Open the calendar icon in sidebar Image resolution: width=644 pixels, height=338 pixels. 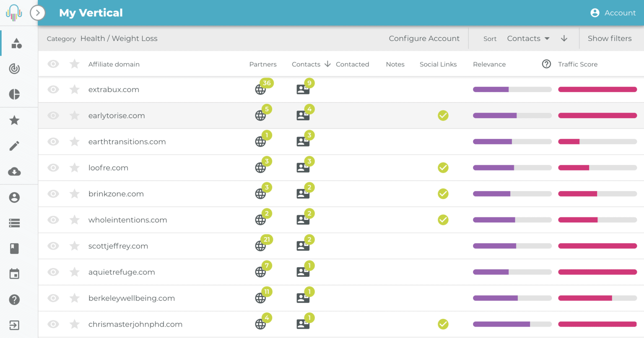point(14,274)
